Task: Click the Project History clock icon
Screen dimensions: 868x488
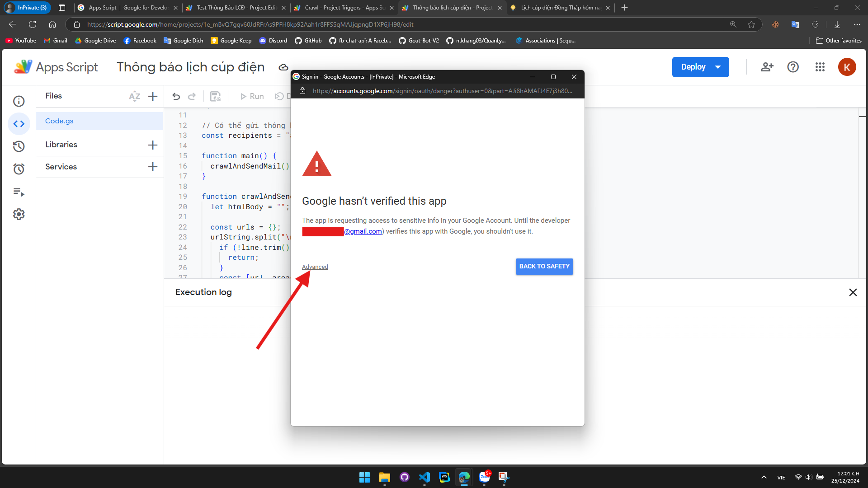Action: pyautogui.click(x=19, y=146)
